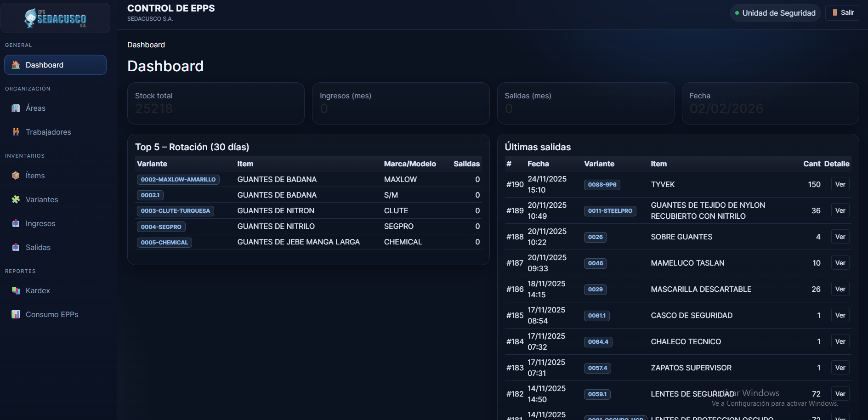Image resolution: width=868 pixels, height=420 pixels.
Task: Click the Kardex report icon
Action: point(16,290)
